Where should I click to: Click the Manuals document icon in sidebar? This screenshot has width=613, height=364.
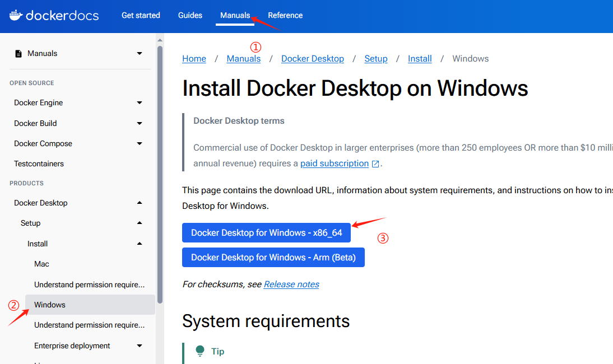18,54
